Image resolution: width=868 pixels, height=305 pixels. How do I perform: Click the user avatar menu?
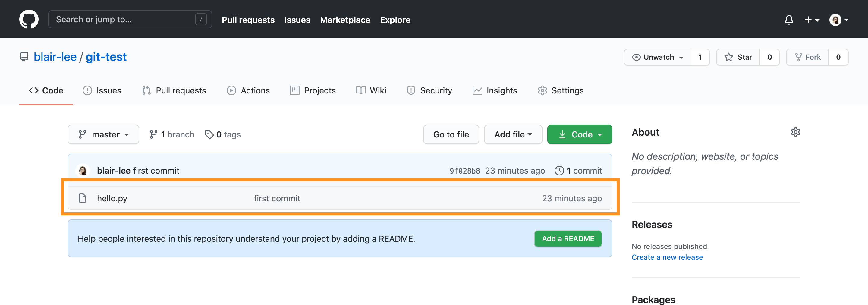tap(836, 20)
